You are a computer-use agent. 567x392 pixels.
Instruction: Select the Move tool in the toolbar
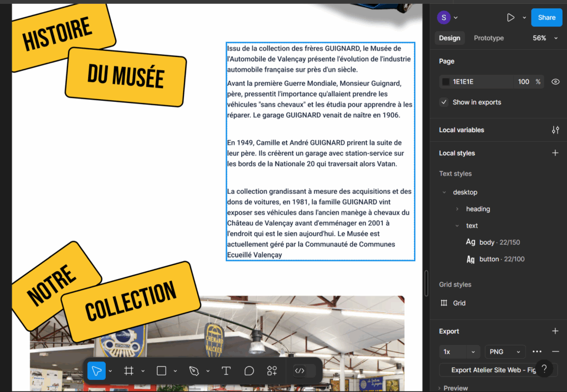pos(96,371)
